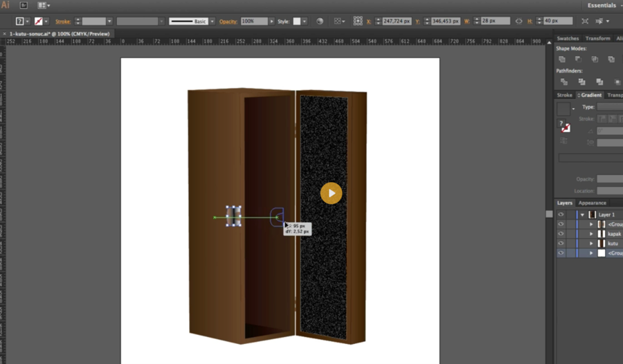Click the Minus Front shape mode icon

pyautogui.click(x=578, y=60)
